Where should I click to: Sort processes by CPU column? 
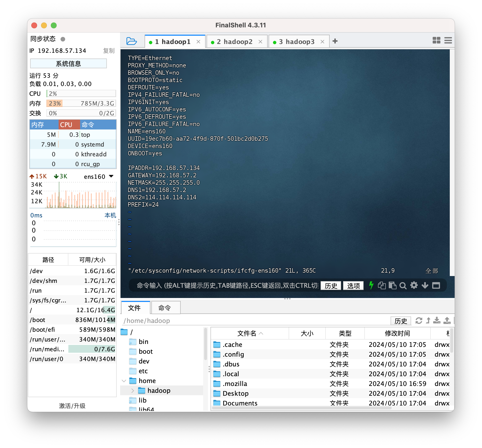click(69, 125)
